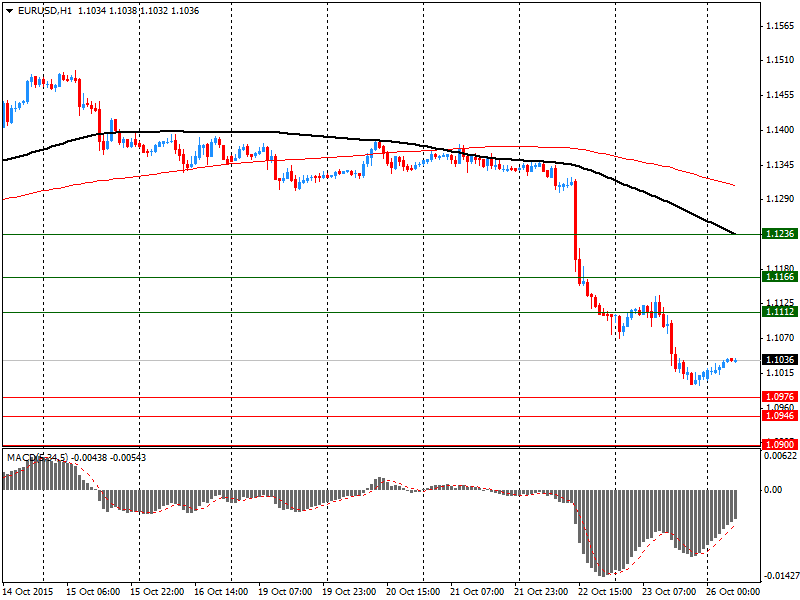This screenshot has width=800, height=600.
Task: Select the 1.1166 green level label
Action: [780, 277]
